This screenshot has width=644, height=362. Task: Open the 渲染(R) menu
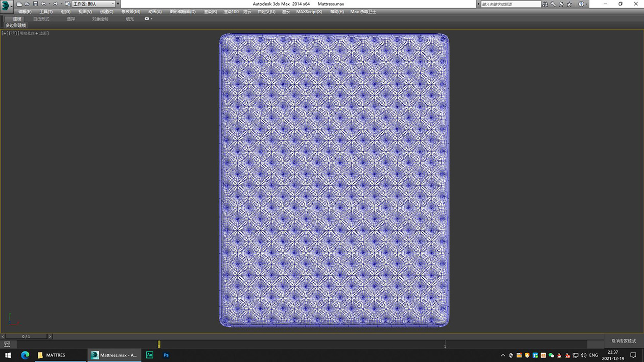click(210, 12)
